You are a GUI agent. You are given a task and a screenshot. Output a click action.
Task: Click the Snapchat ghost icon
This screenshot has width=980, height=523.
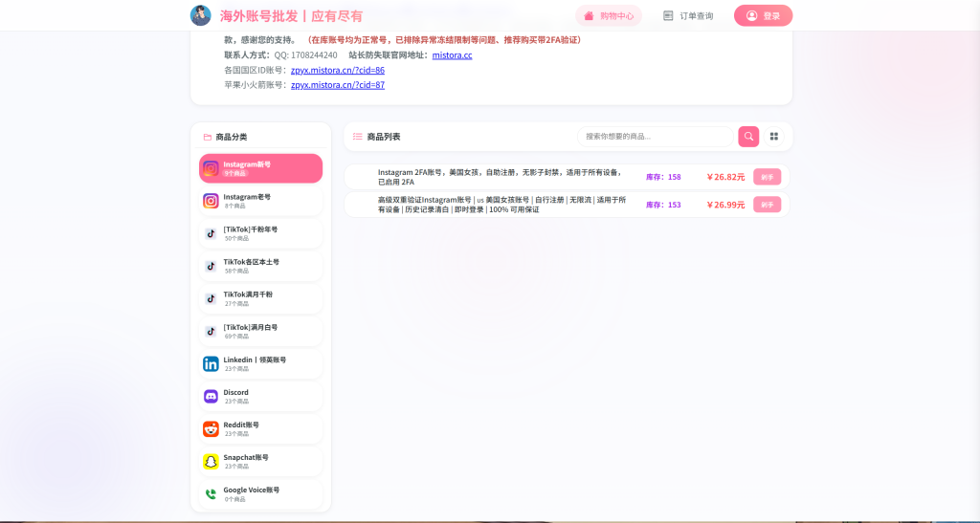211,461
